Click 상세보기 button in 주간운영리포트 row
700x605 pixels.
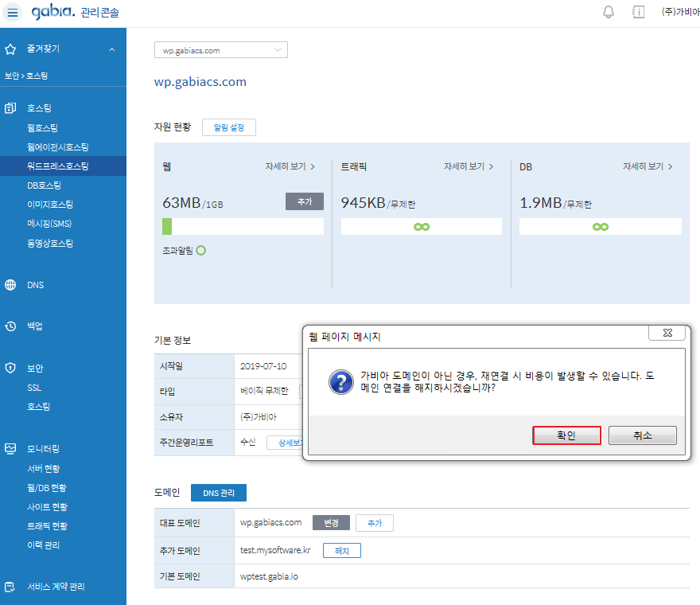(286, 443)
